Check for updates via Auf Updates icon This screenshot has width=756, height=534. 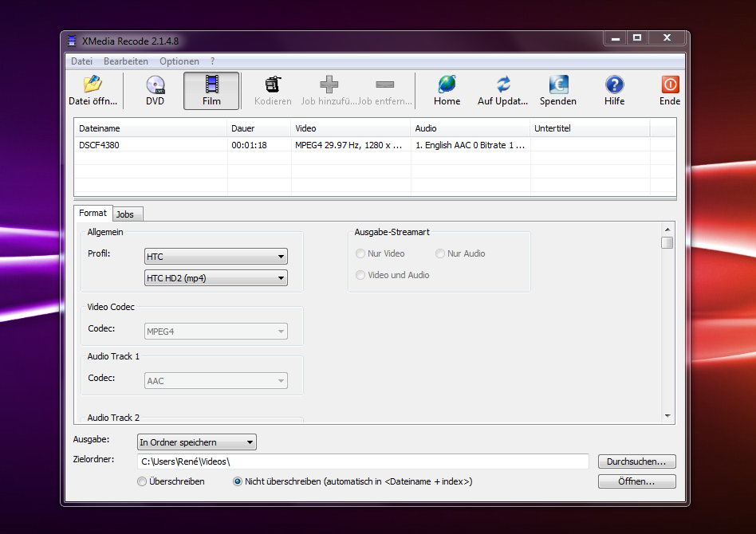(x=503, y=84)
